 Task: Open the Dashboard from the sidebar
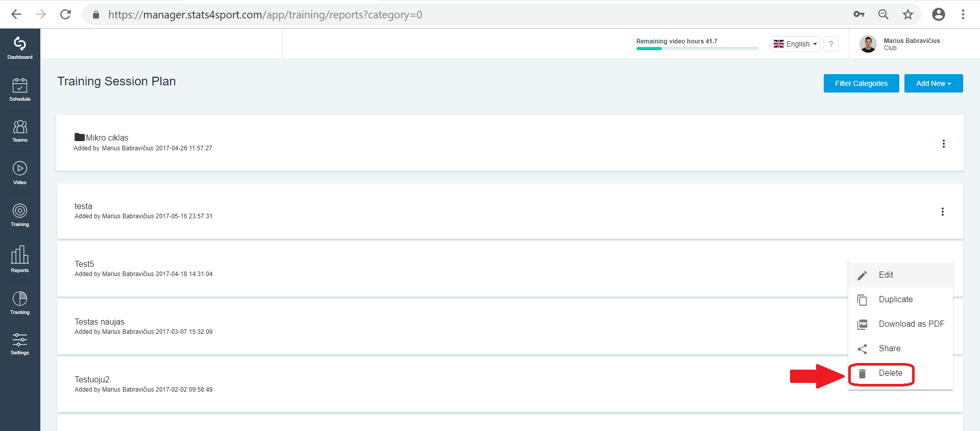coord(20,49)
